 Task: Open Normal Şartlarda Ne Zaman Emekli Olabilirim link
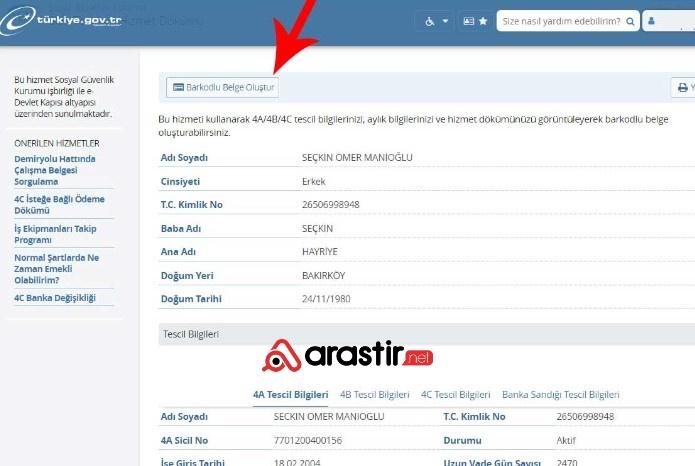tap(56, 269)
